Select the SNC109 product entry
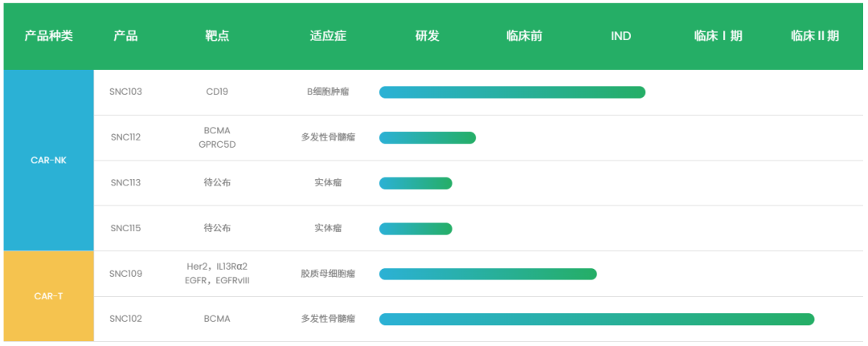868x346 pixels. [125, 274]
